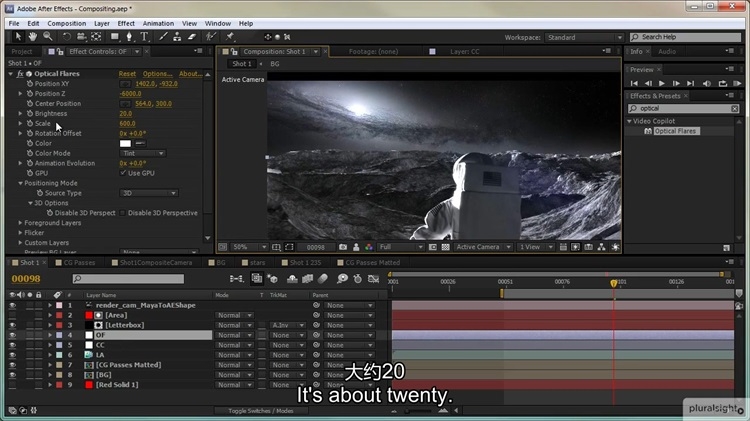Switch to the Project panel tab

click(22, 51)
